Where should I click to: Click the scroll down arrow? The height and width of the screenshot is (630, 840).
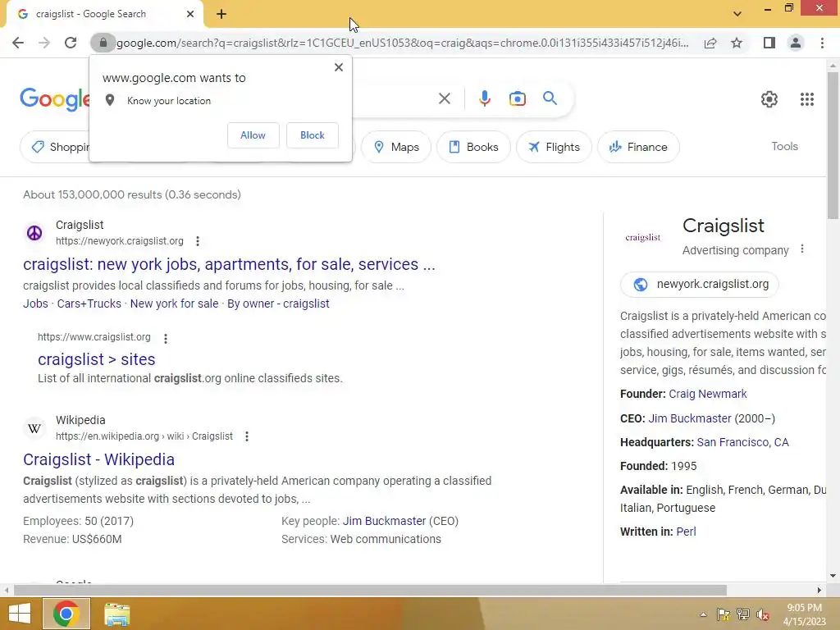click(x=833, y=576)
